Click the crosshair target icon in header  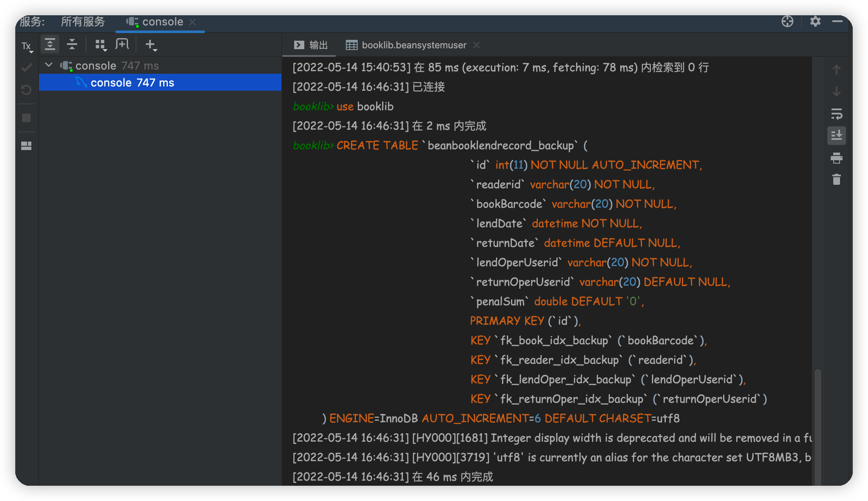(x=787, y=22)
